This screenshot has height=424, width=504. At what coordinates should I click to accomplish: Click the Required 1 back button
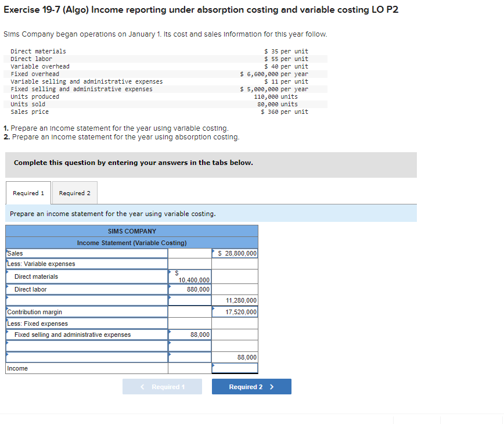click(162, 386)
